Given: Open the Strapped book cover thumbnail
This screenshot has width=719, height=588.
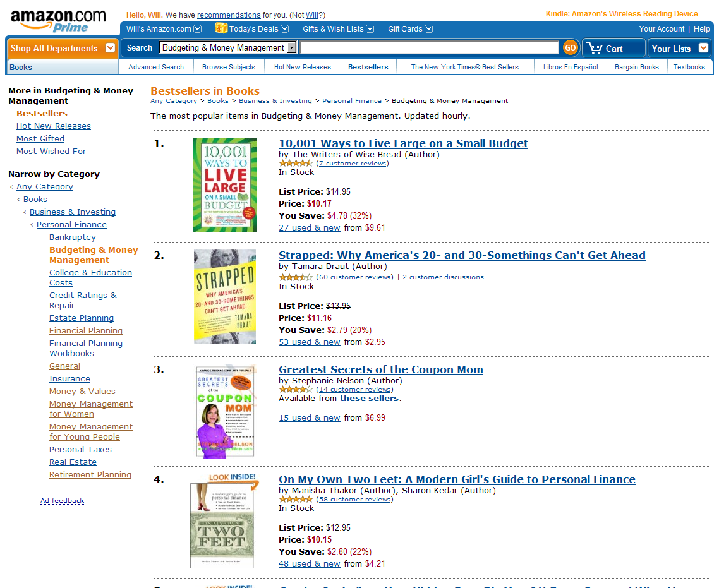Looking at the screenshot, I should tap(225, 296).
